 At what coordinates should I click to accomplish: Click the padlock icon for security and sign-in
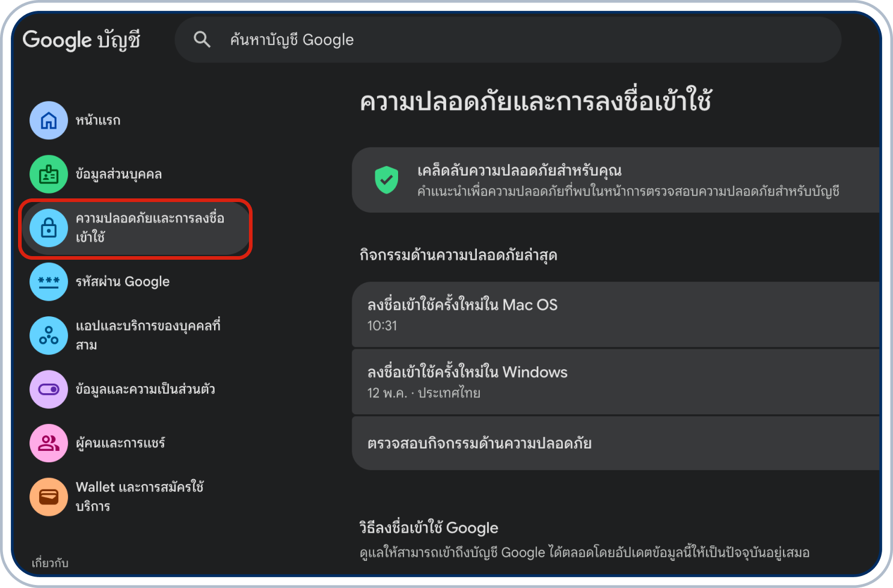tap(49, 228)
